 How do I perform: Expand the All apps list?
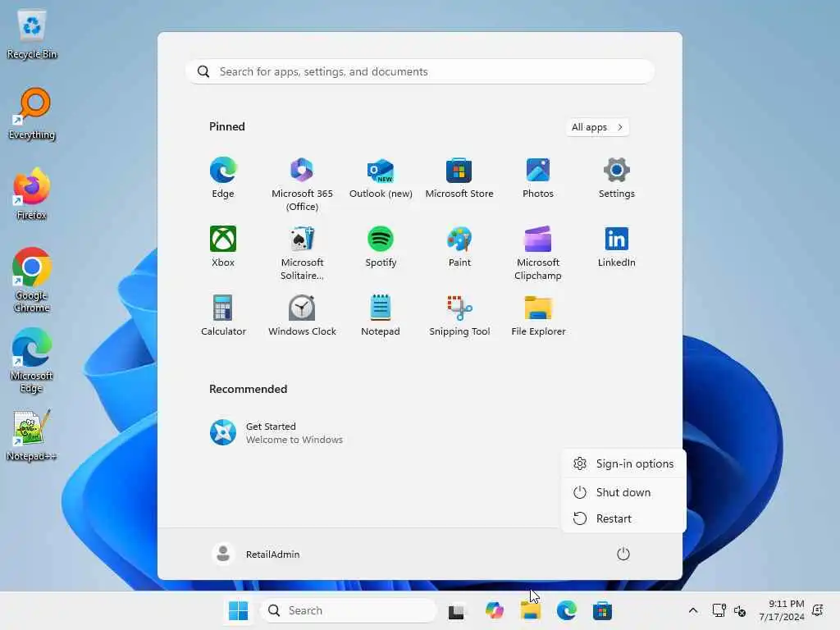pos(597,127)
